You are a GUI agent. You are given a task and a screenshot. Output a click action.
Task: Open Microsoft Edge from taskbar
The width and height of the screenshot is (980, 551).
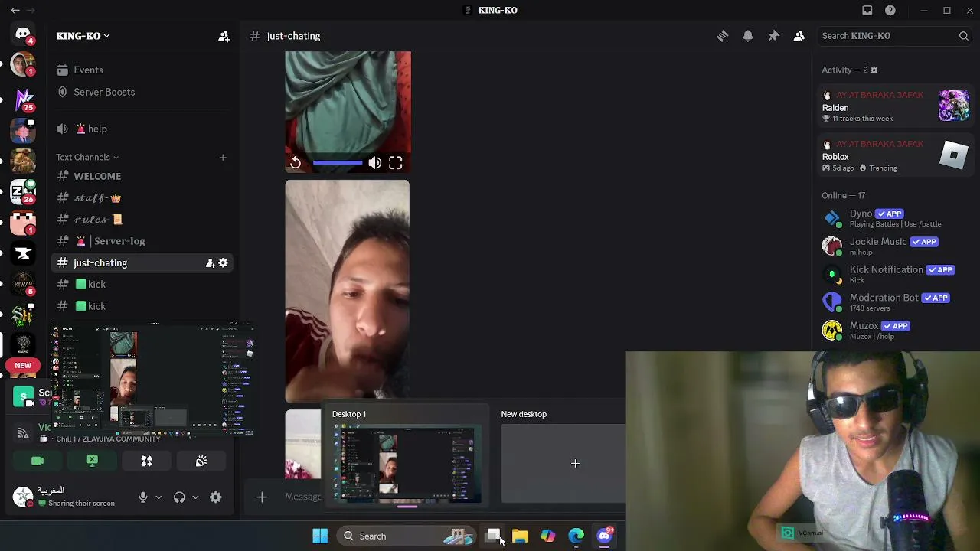(x=576, y=536)
